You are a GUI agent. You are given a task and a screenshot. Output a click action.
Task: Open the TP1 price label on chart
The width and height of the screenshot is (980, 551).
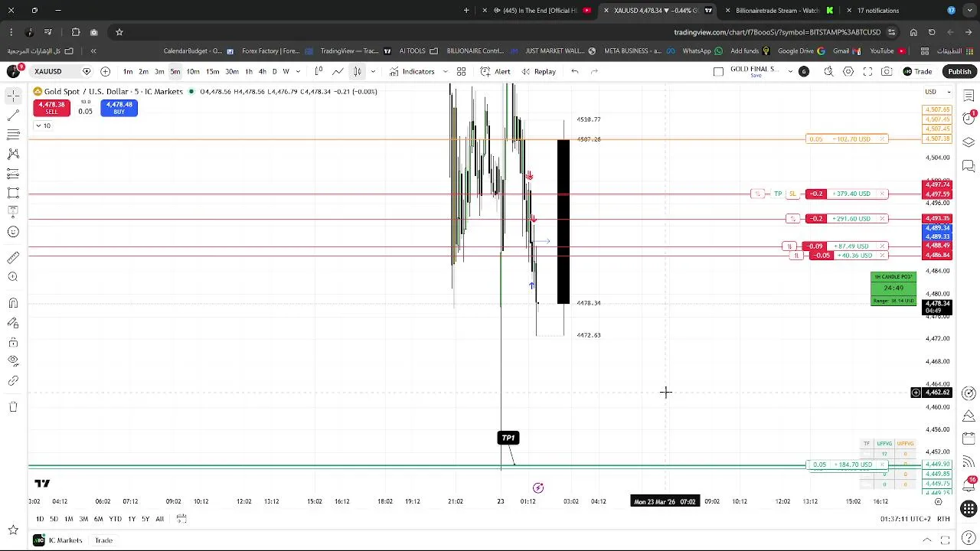(x=508, y=438)
